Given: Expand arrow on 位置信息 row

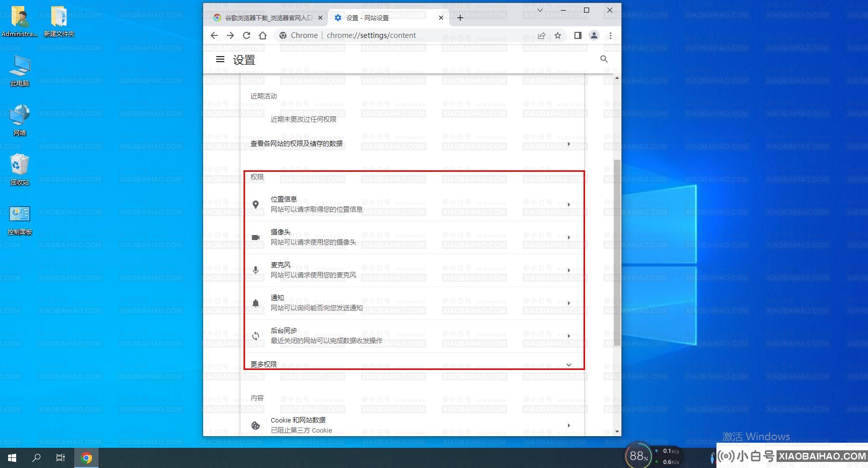Looking at the screenshot, I should tap(569, 205).
